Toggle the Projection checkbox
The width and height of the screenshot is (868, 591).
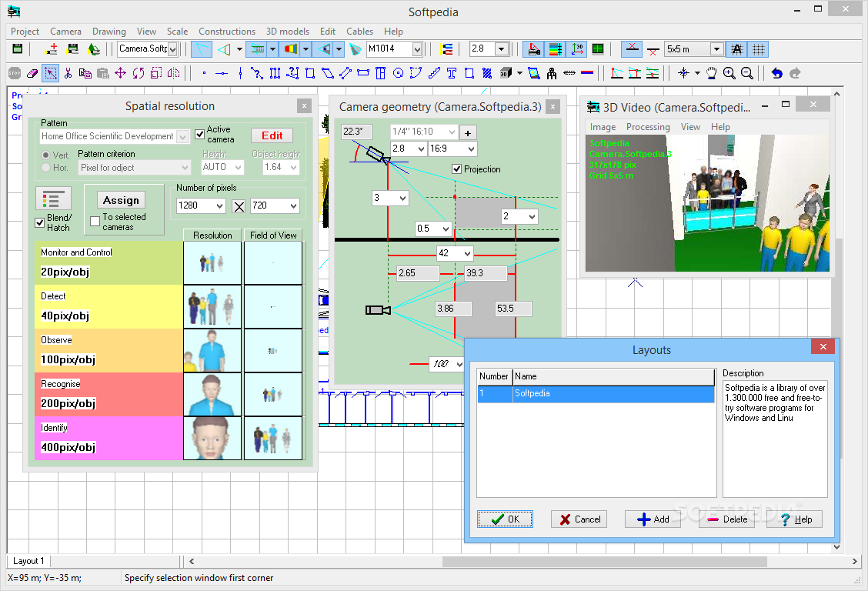[456, 169]
